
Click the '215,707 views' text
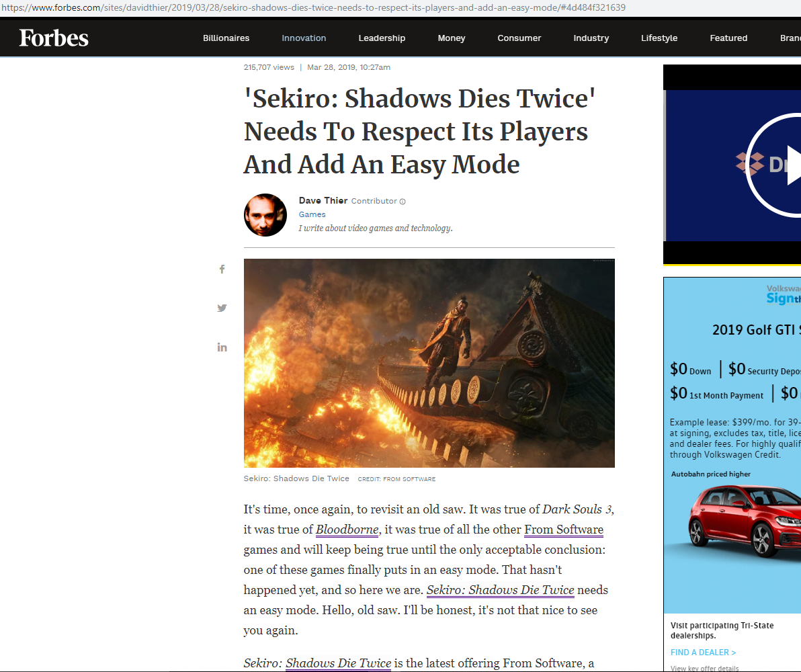coord(269,67)
